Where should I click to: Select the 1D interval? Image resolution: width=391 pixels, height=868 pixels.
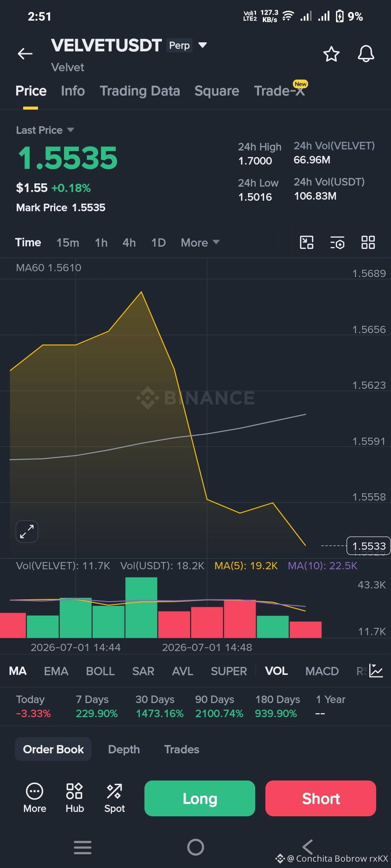[x=158, y=242]
